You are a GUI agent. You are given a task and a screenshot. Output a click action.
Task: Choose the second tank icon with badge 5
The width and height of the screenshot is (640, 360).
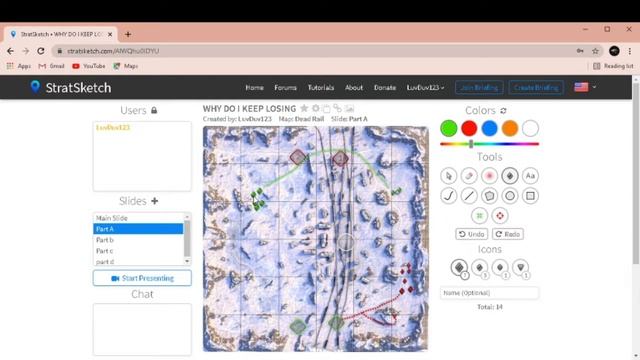(480, 268)
